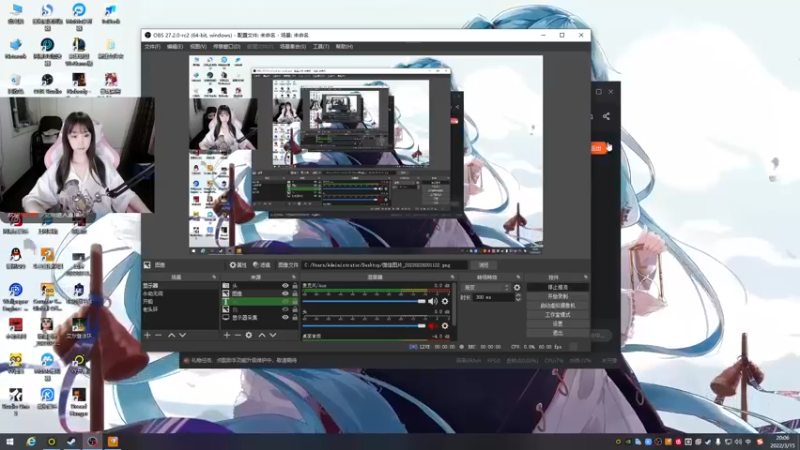Open the Steam icon on the taskbar
The width and height of the screenshot is (800, 450).
point(71,441)
